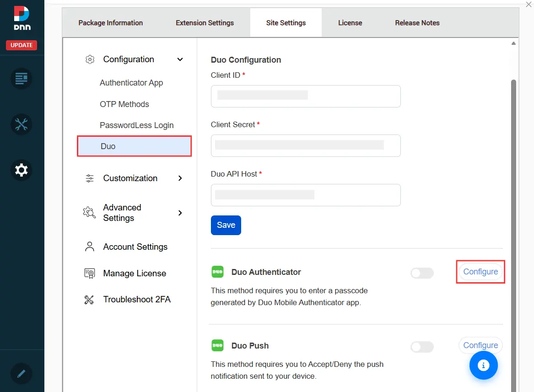The image size is (534, 392).
Task: Switch to Package Information tab
Action: pos(111,23)
